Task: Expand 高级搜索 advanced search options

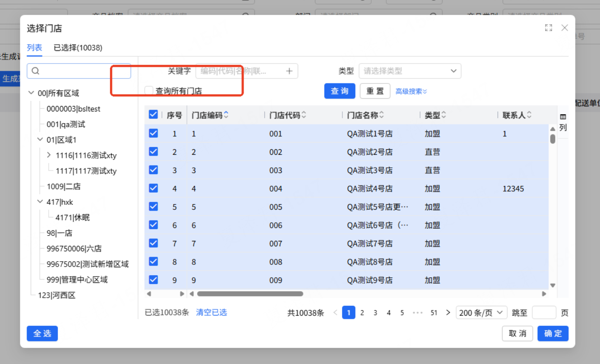Action: pos(411,91)
